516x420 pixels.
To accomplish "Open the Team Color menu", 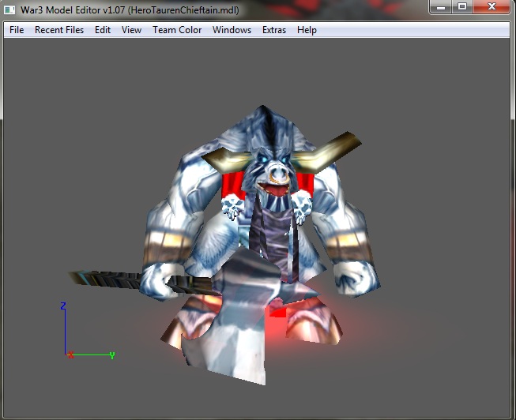I will (177, 30).
